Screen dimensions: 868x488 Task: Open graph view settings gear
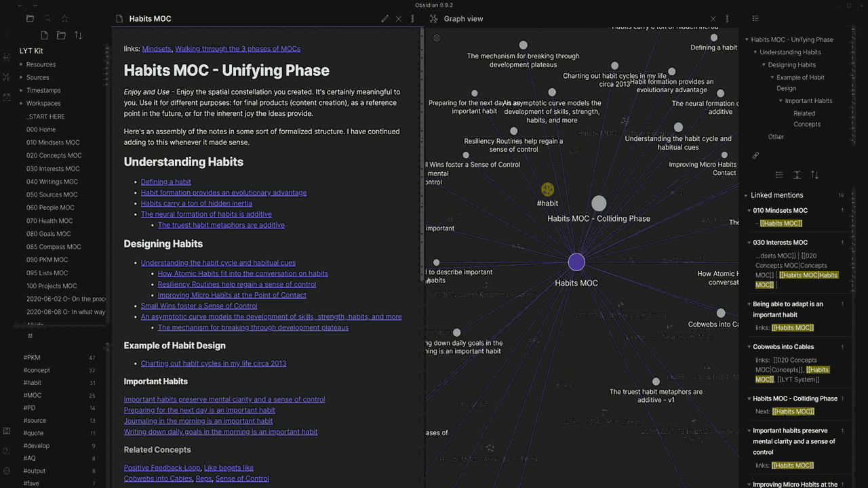[x=437, y=38]
